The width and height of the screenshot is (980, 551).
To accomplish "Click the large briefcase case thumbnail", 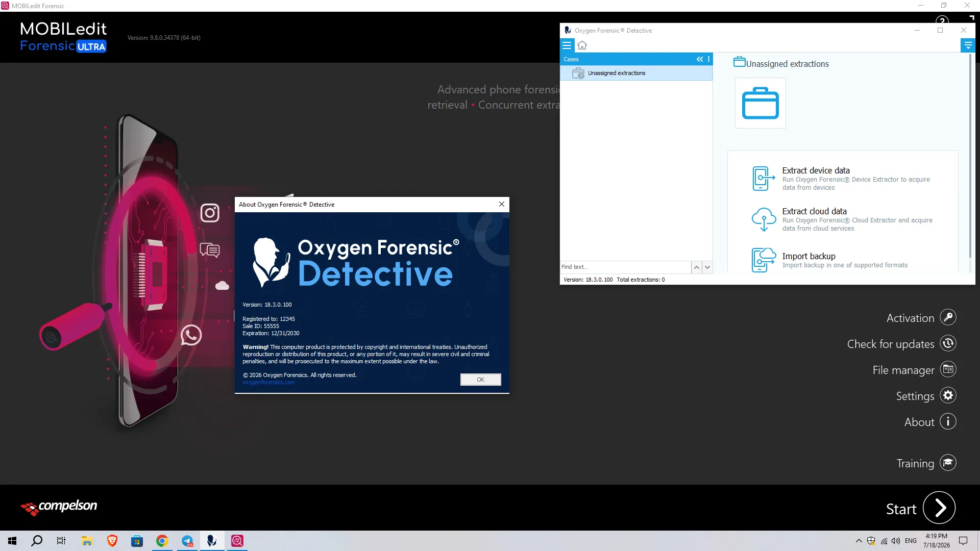I will pos(760,103).
